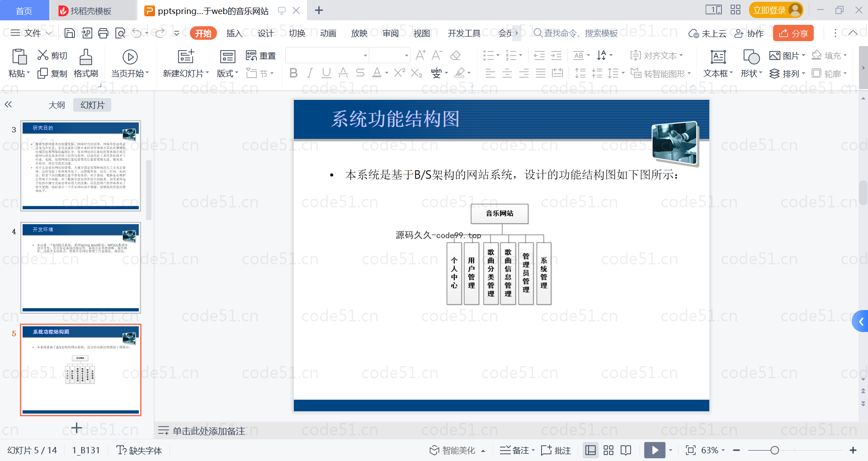
Task: Switch to 动画 tab
Action: (x=328, y=33)
